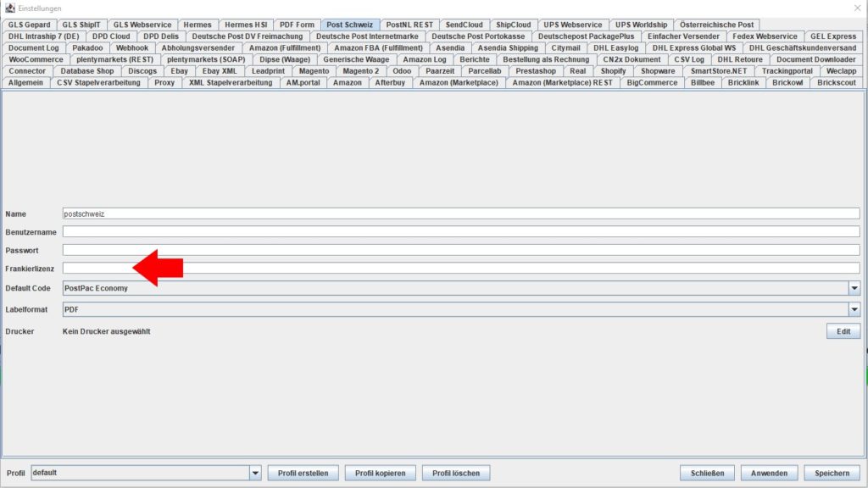Screen dimensions: 868x488
Task: Select the Frankierlizenz input field
Action: (461, 269)
